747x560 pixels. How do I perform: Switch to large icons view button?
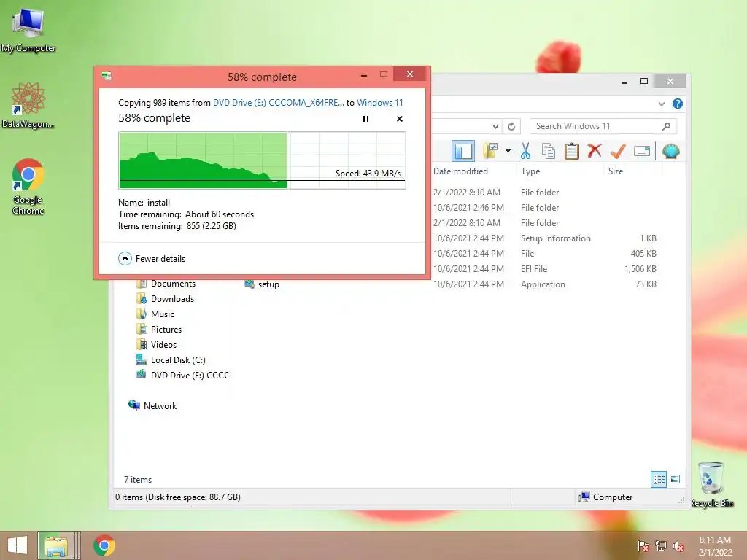[x=675, y=479]
